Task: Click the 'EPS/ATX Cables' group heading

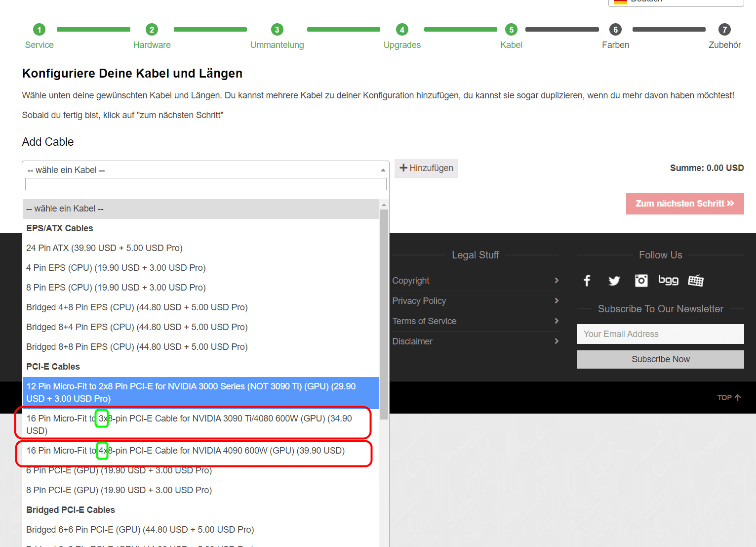Action: pyautogui.click(x=60, y=228)
